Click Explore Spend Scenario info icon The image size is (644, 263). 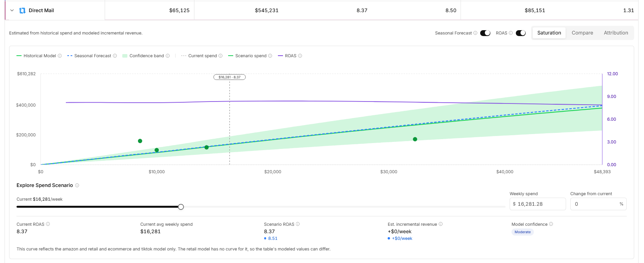click(x=77, y=185)
